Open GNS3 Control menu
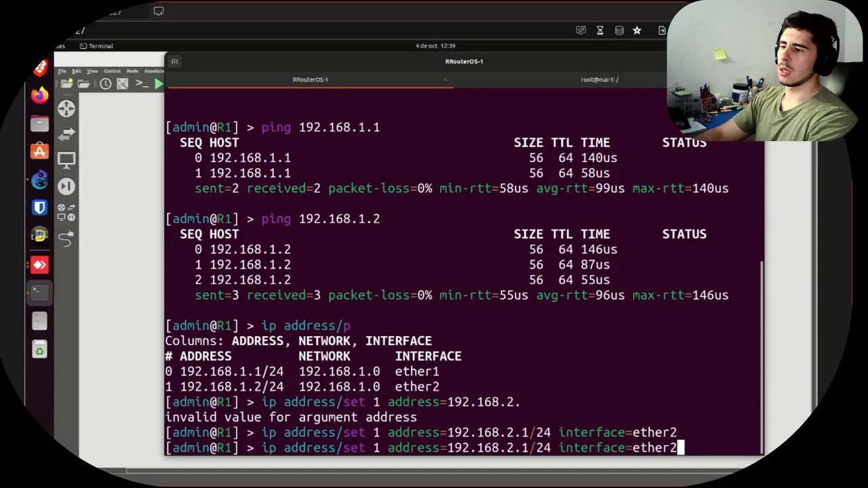 pyautogui.click(x=112, y=71)
